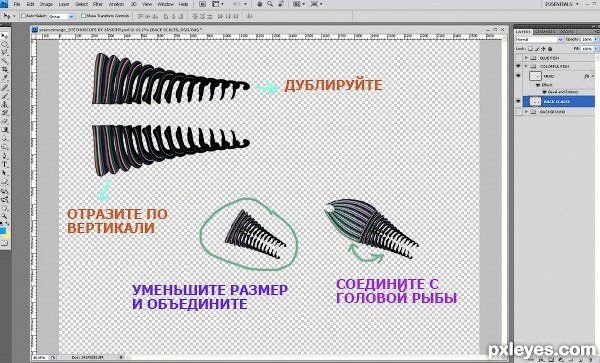The height and width of the screenshot is (363, 600).
Task: Select the Blur tool
Action: tap(5, 138)
